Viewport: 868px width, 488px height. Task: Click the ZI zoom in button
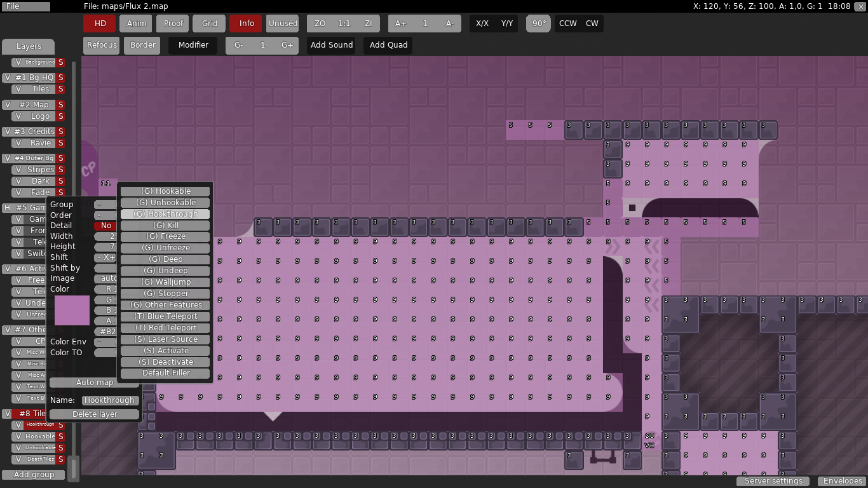coord(368,24)
